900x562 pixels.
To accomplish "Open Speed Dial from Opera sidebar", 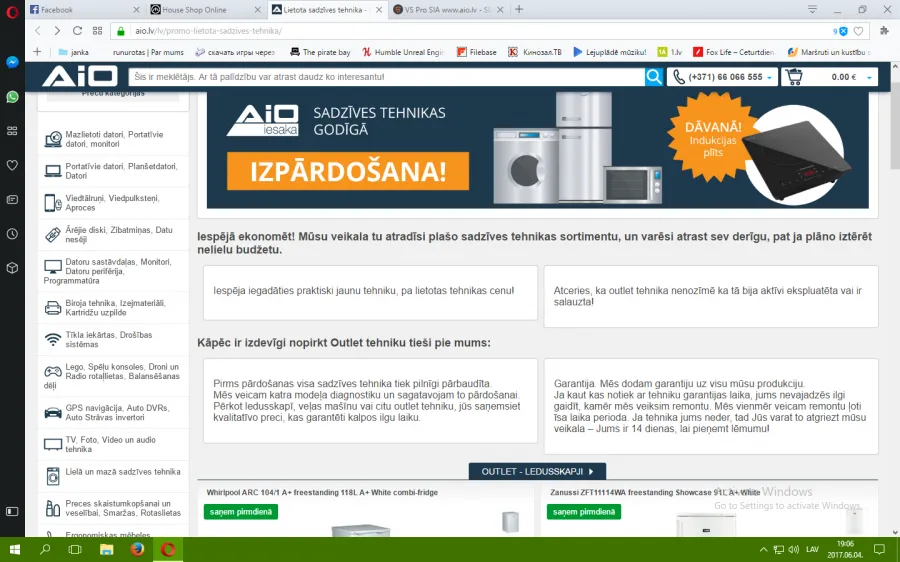I will [12, 131].
